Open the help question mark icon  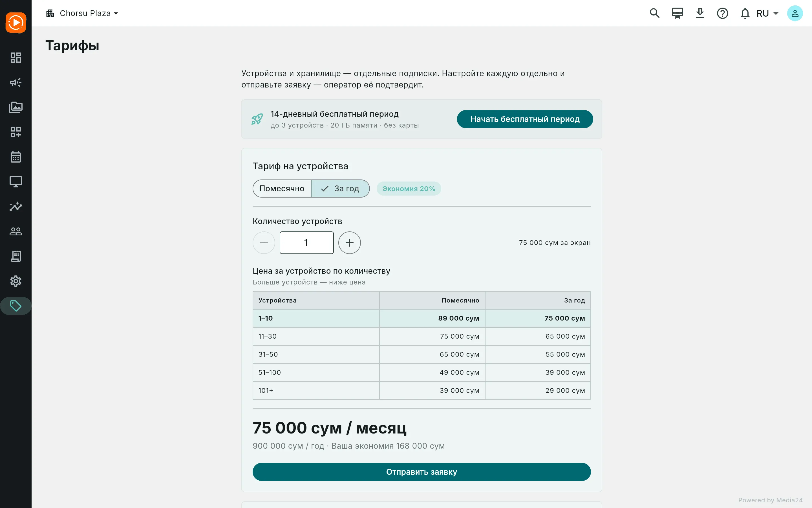[x=722, y=14]
